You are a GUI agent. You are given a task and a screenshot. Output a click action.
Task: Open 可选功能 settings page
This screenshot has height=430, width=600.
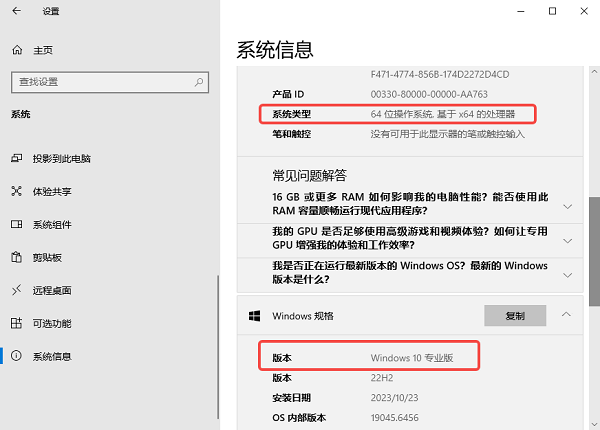pos(109,324)
